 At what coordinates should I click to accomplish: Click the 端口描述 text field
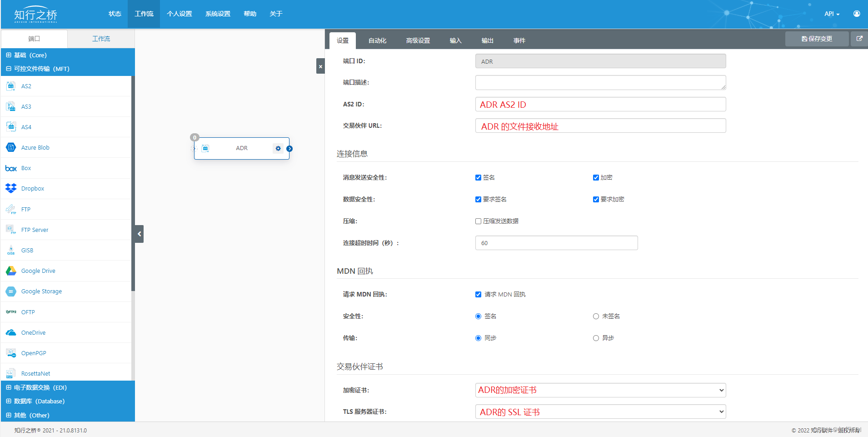(x=600, y=83)
